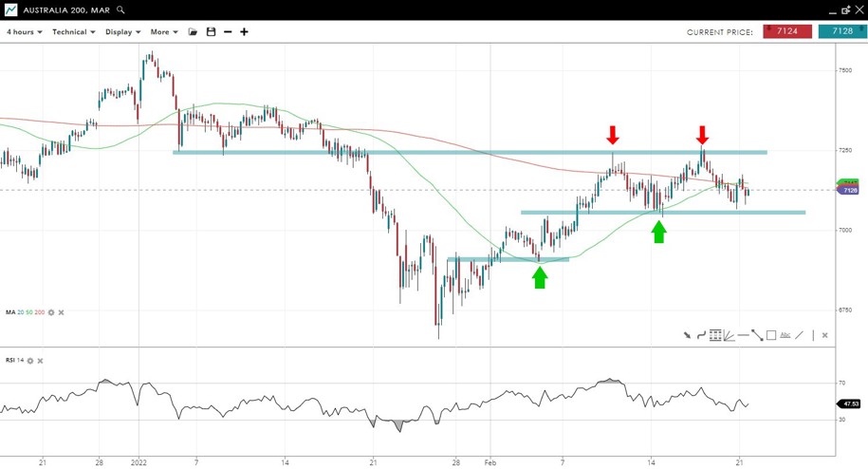The image size is (868, 469).
Task: Select the Abc text annotation tool
Action: [x=785, y=335]
